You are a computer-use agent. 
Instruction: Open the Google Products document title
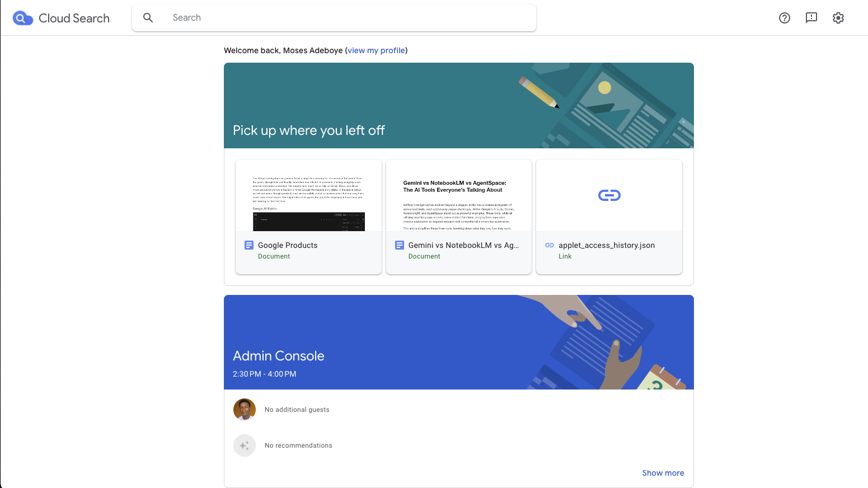pyautogui.click(x=288, y=245)
